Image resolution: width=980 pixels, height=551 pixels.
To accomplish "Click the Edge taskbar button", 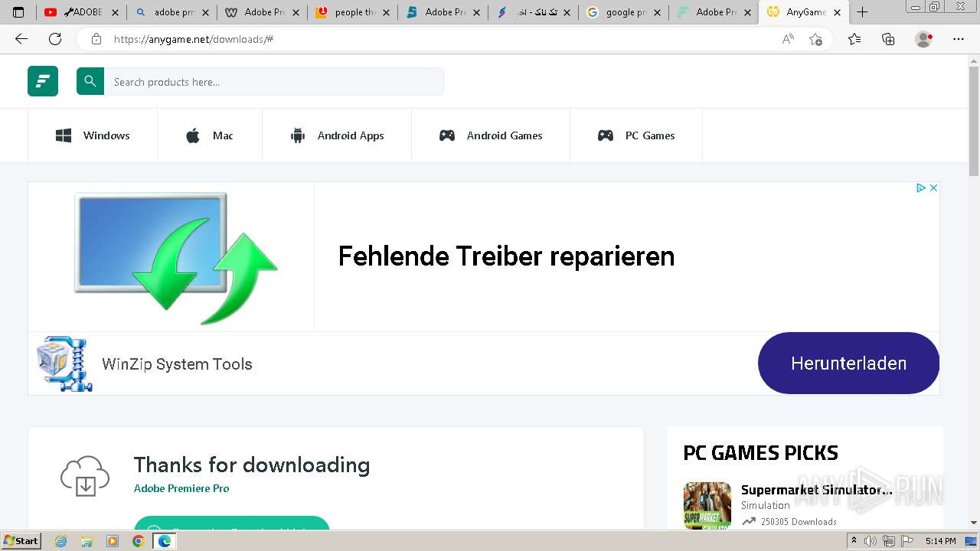I will [x=165, y=541].
